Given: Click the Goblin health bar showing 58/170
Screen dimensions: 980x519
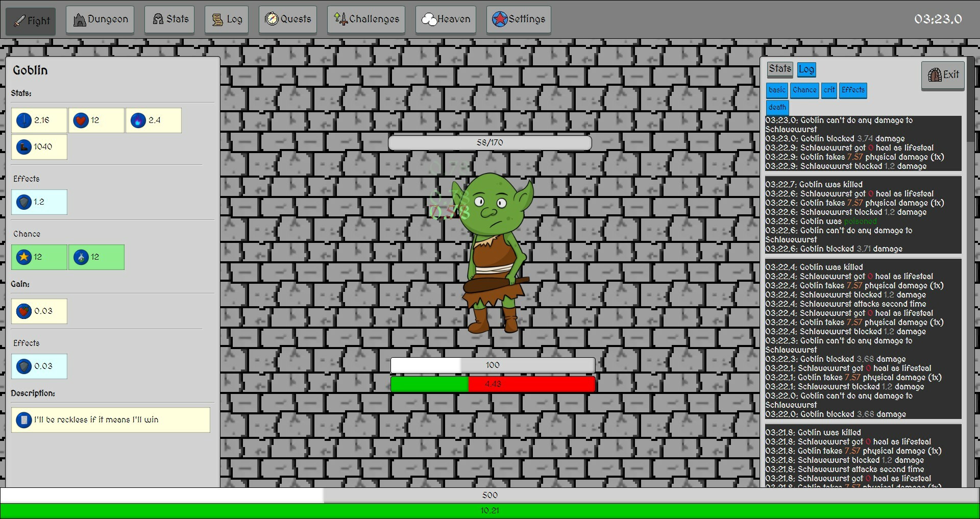Looking at the screenshot, I should 490,142.
